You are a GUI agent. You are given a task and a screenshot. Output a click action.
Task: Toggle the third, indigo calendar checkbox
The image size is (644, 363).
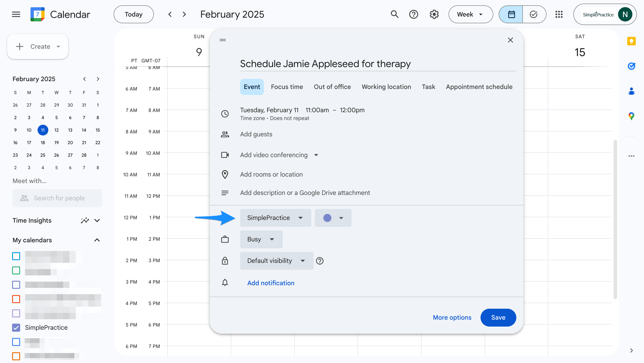(x=16, y=284)
